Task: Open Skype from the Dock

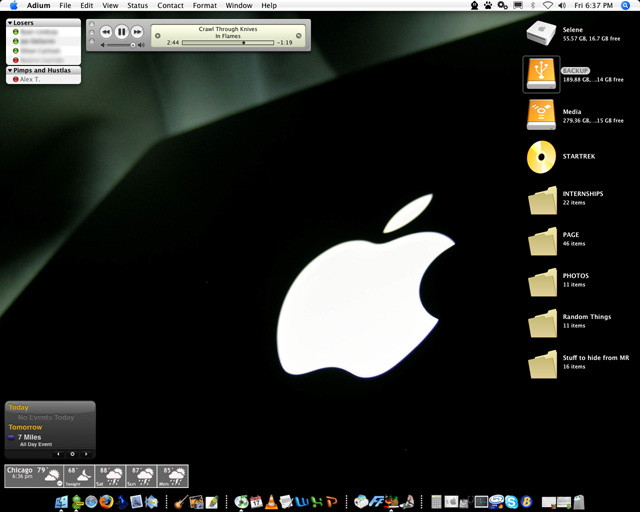Action: click(x=511, y=501)
